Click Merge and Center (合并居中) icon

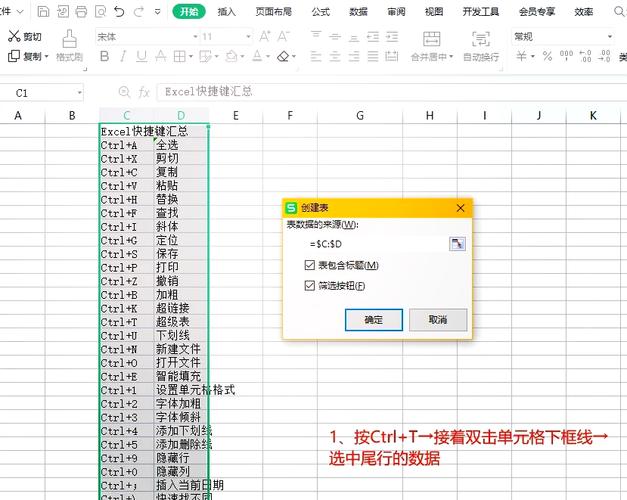click(431, 39)
